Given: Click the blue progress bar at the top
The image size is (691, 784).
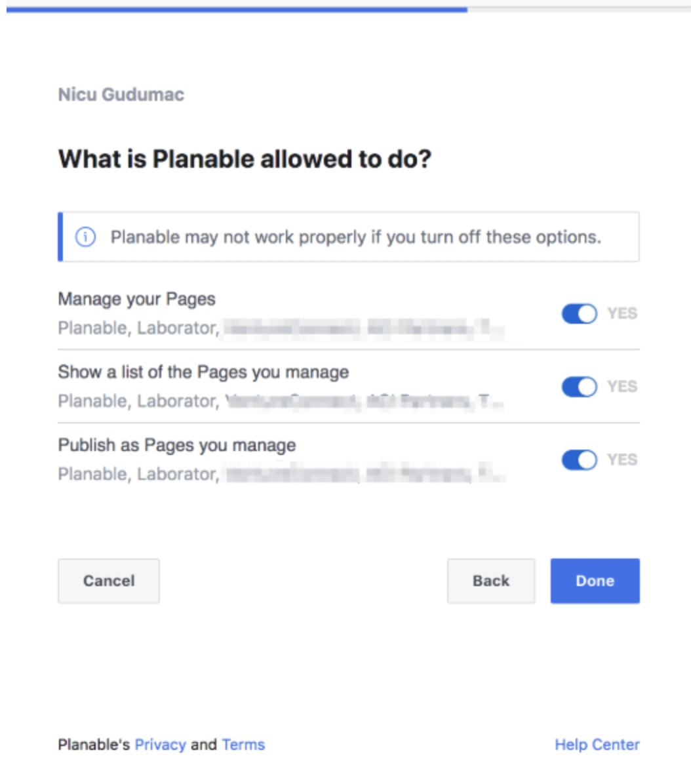Looking at the screenshot, I should (x=236, y=9).
